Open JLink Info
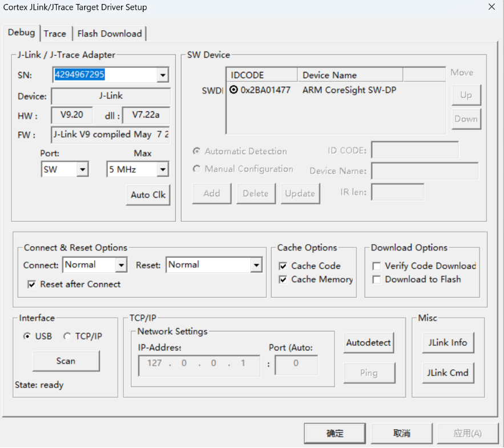 point(448,343)
